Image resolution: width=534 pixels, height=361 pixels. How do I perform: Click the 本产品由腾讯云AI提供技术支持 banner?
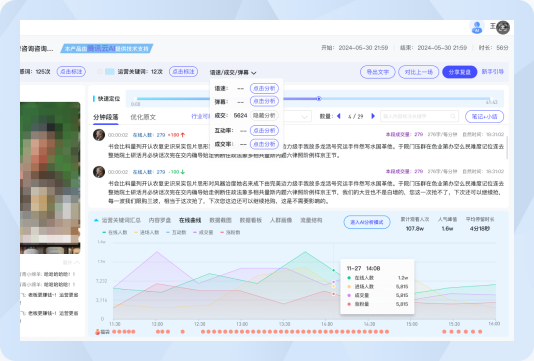pos(107,48)
